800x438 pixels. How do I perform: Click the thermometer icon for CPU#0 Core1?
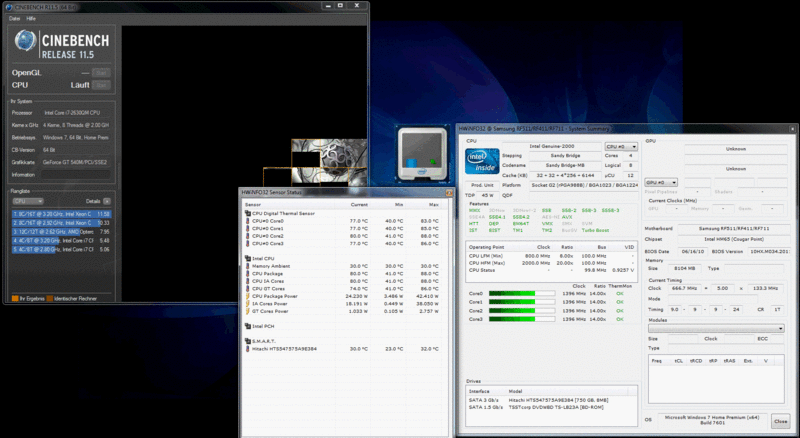248,229
